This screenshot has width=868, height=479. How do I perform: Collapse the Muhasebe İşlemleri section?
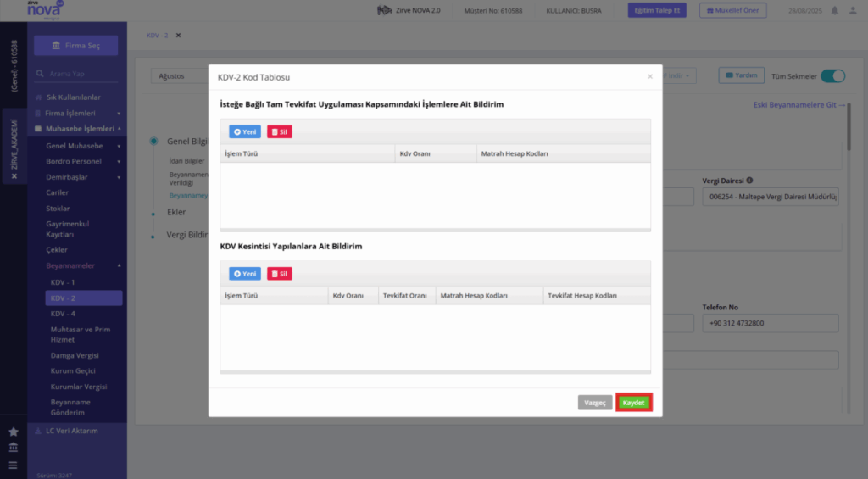[77, 129]
